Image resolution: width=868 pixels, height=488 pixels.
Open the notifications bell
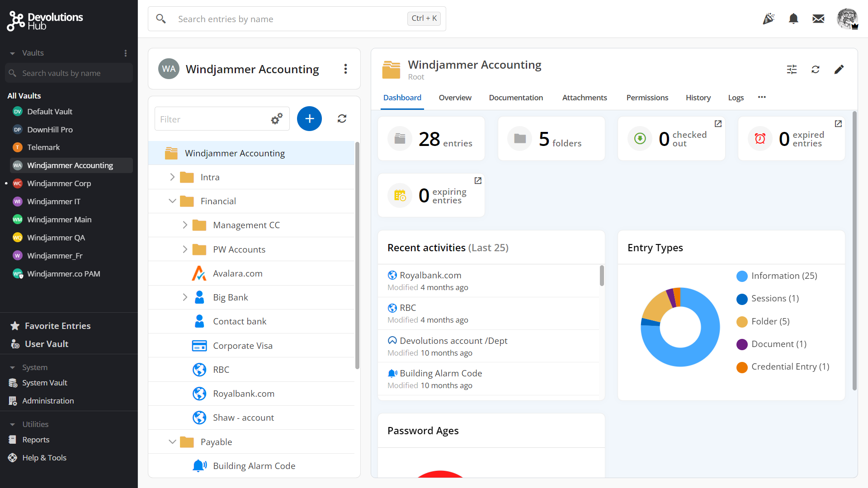point(793,19)
